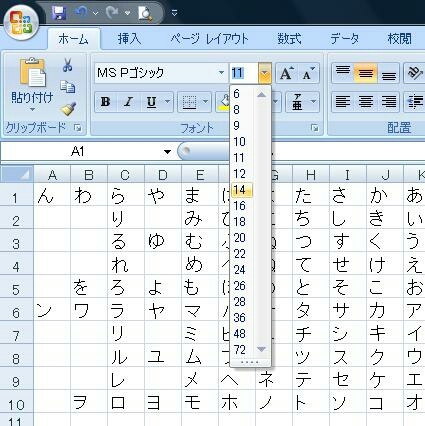Toggle Bold formatting
425x426 pixels.
(105, 102)
